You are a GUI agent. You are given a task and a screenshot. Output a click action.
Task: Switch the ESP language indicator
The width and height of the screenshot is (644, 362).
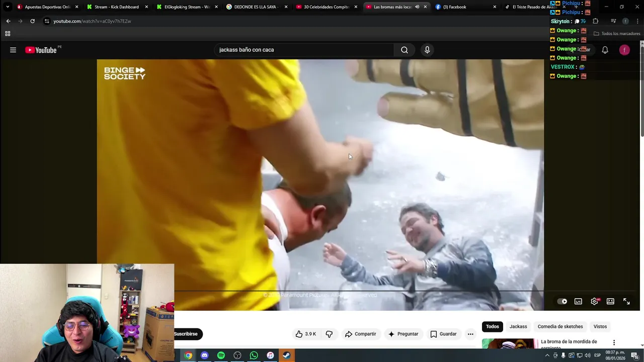click(598, 355)
